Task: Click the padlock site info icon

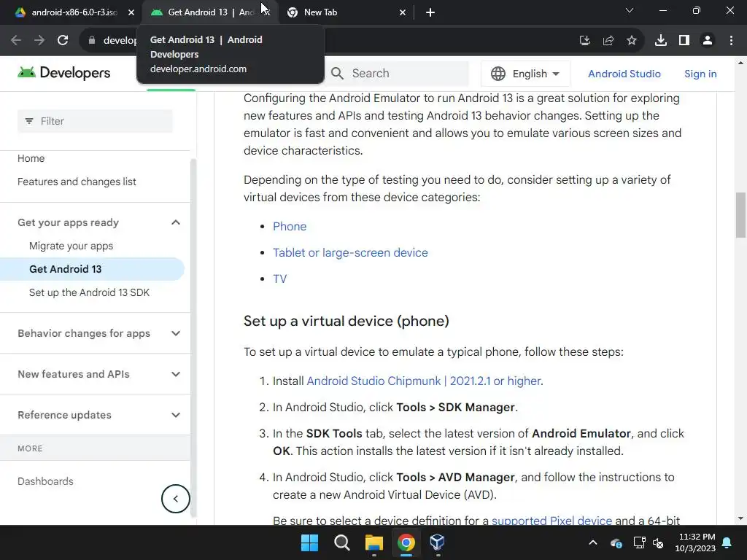Action: point(92,41)
